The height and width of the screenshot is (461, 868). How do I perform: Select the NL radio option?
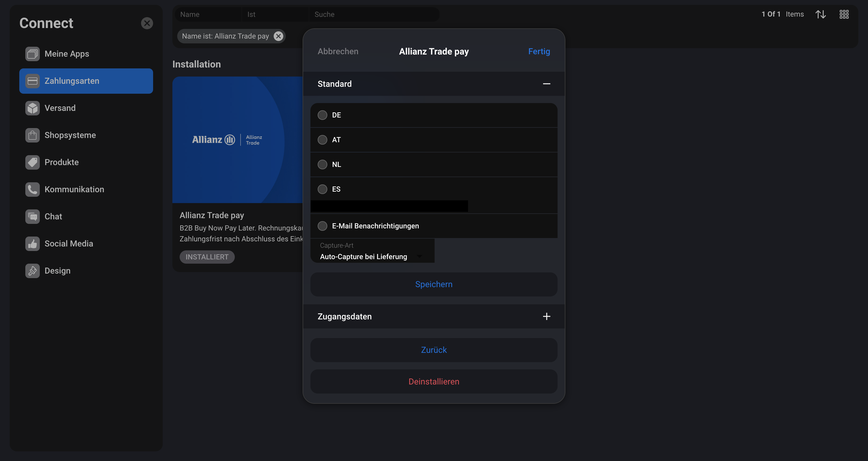(322, 165)
